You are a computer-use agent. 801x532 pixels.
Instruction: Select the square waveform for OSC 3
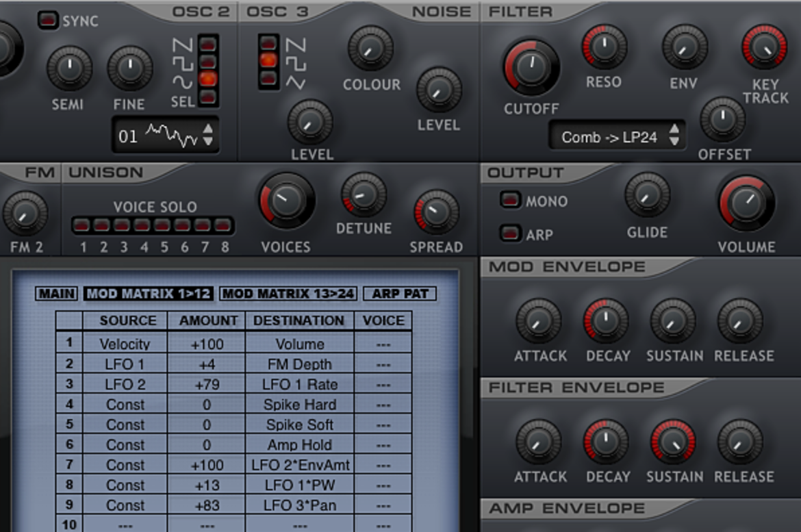click(268, 60)
